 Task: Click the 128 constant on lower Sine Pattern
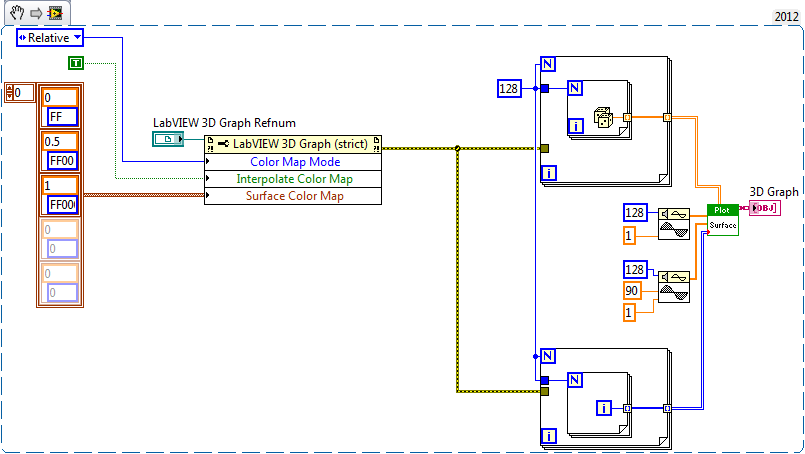tap(635, 269)
